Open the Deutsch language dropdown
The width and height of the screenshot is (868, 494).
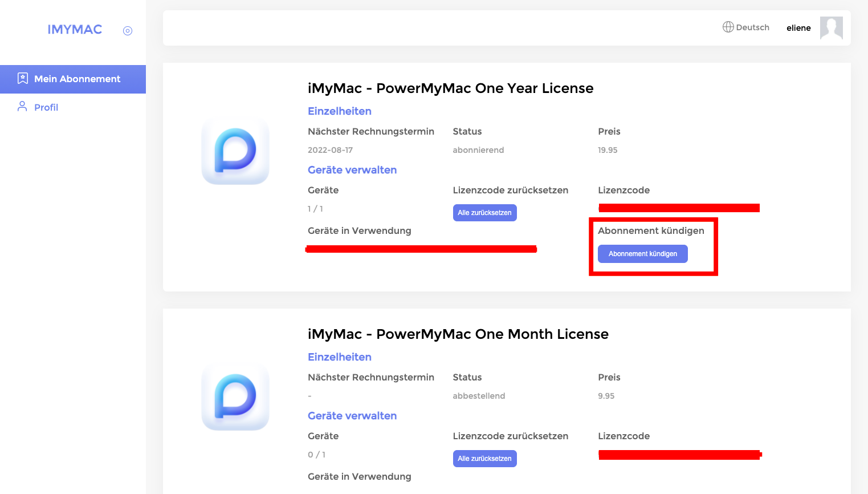pyautogui.click(x=746, y=27)
